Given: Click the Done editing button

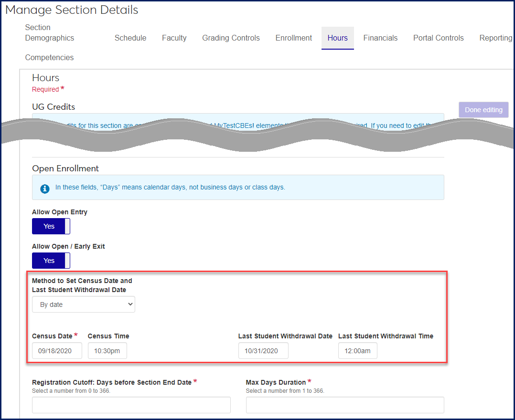Looking at the screenshot, I should pos(483,109).
